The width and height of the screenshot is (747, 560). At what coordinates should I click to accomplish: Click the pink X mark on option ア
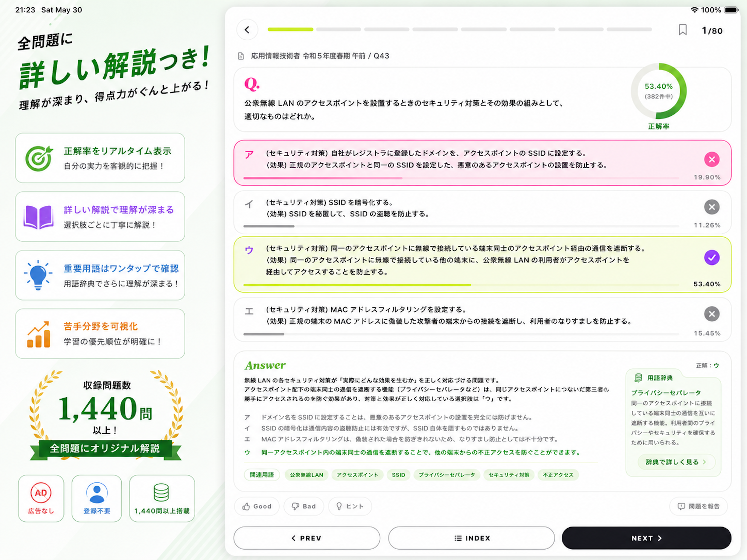[x=711, y=159]
